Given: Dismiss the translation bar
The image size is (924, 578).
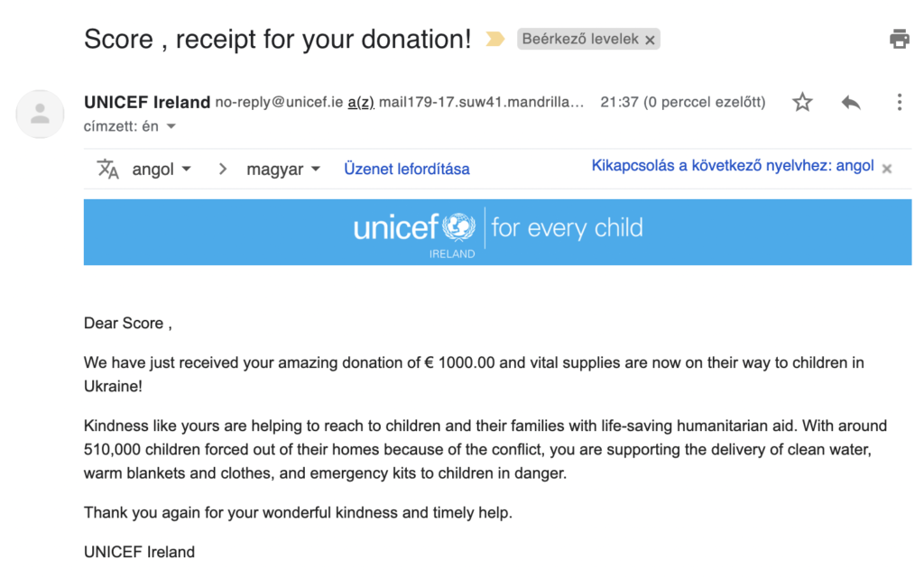Looking at the screenshot, I should tap(887, 169).
